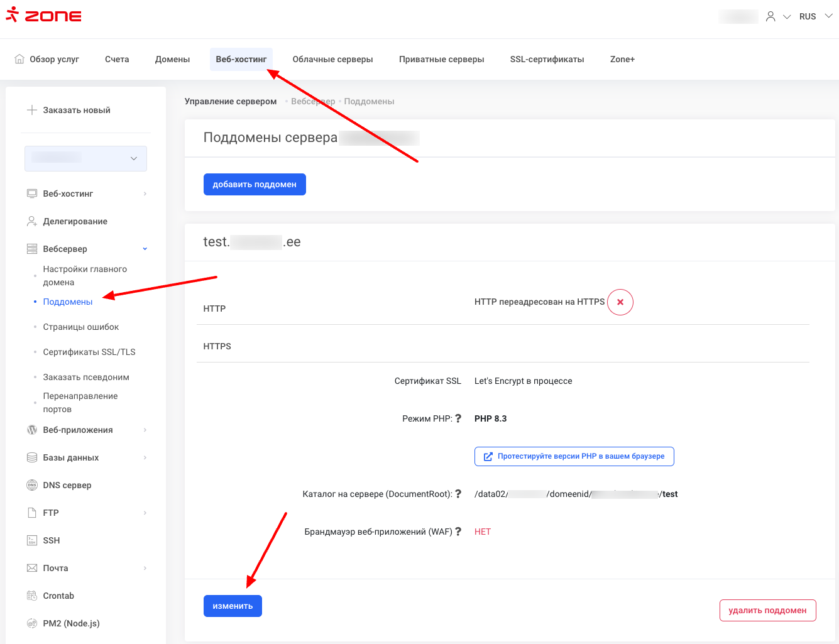Click the добавить поддомен button
839x644 pixels.
[255, 185]
